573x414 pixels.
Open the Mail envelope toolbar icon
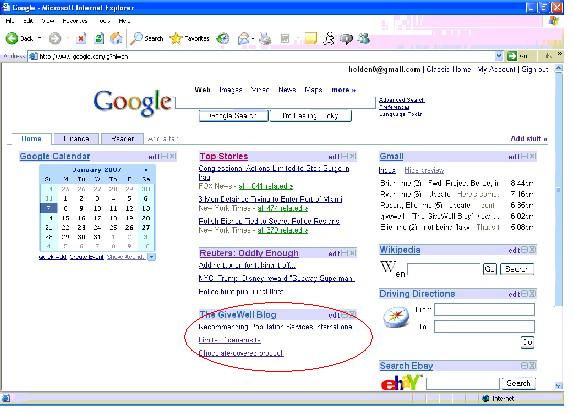coord(243,38)
